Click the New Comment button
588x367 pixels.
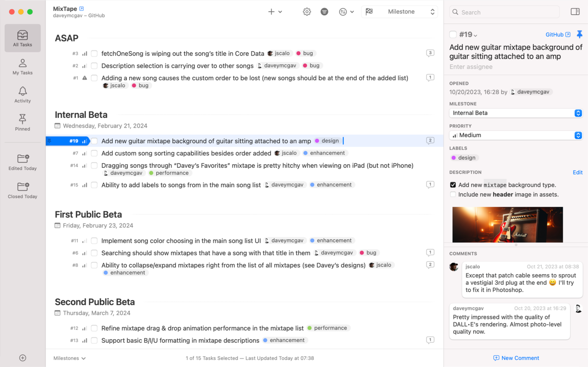[516, 358]
